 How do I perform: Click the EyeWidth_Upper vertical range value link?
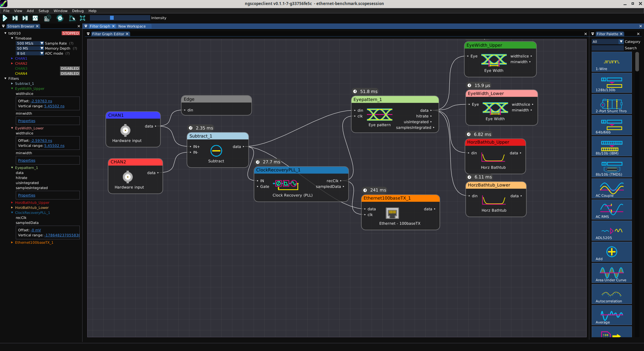click(54, 106)
